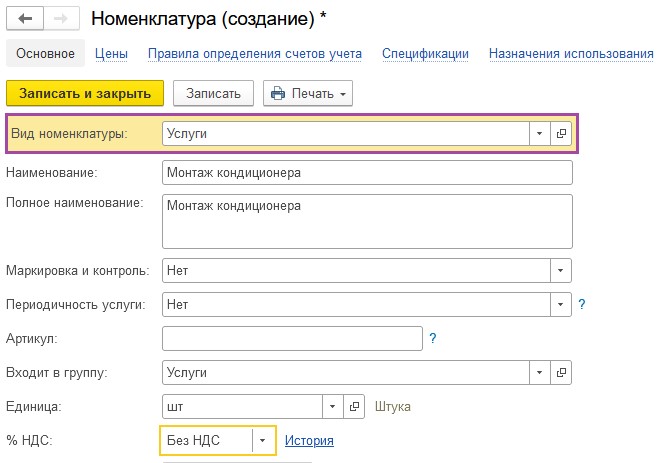Image resolution: width=661 pixels, height=463 pixels.
Task: Open the Спецификации tab
Action: (425, 54)
